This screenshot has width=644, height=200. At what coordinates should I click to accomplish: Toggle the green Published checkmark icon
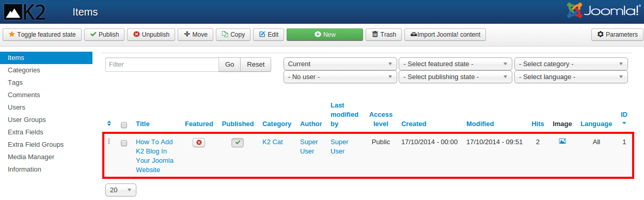tap(238, 143)
